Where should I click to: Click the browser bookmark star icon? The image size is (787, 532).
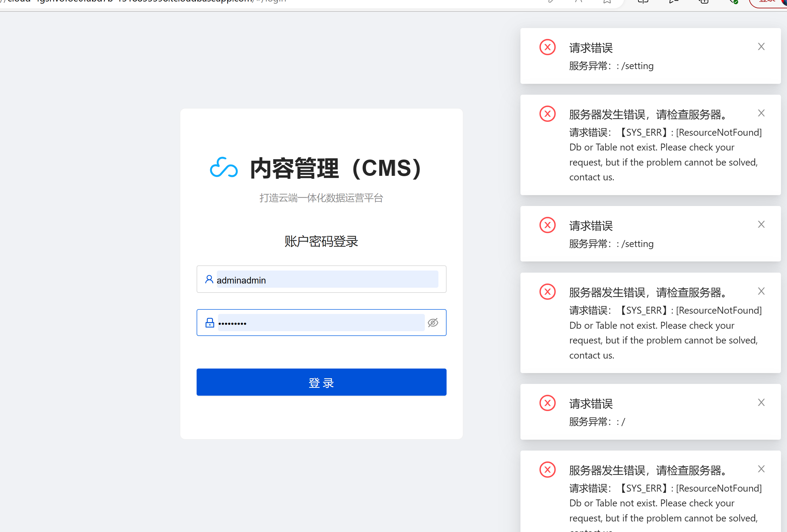point(607,2)
